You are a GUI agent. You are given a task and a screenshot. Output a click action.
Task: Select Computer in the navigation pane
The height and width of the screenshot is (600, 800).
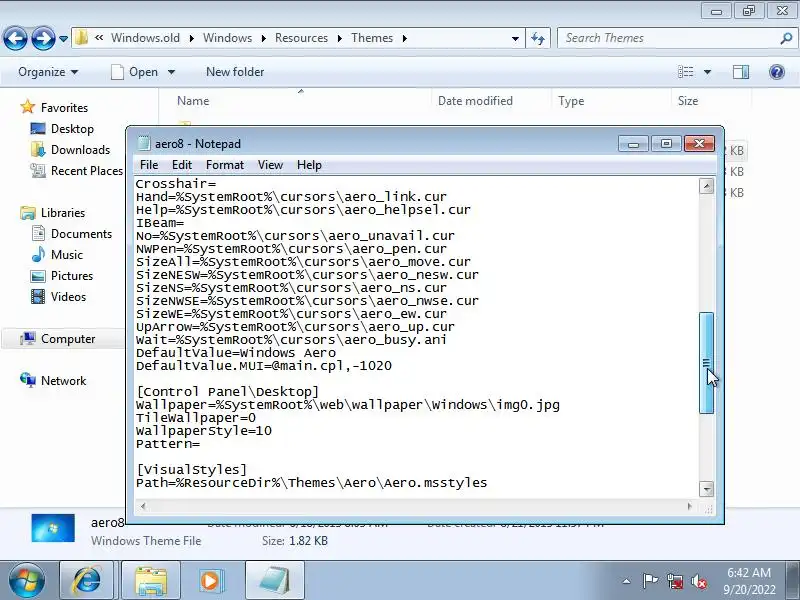pos(68,339)
